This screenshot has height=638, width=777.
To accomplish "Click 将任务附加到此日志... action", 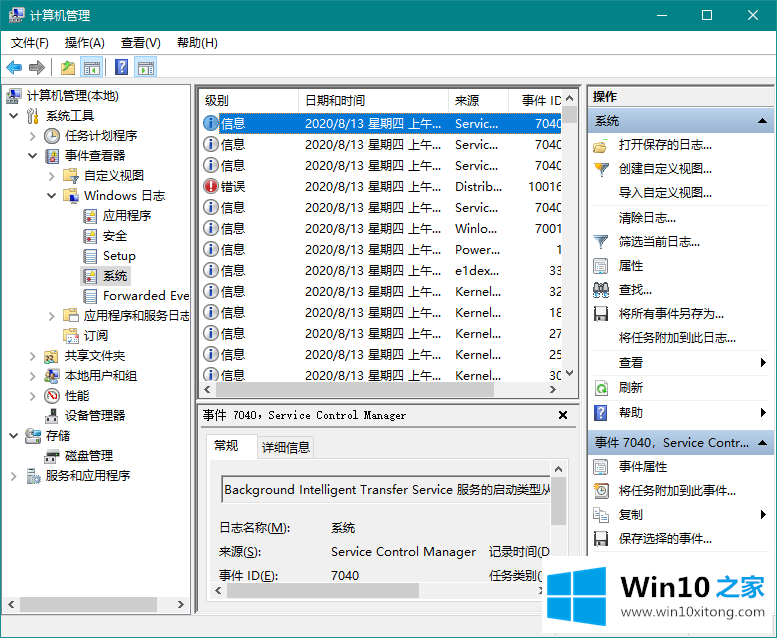I will point(677,338).
